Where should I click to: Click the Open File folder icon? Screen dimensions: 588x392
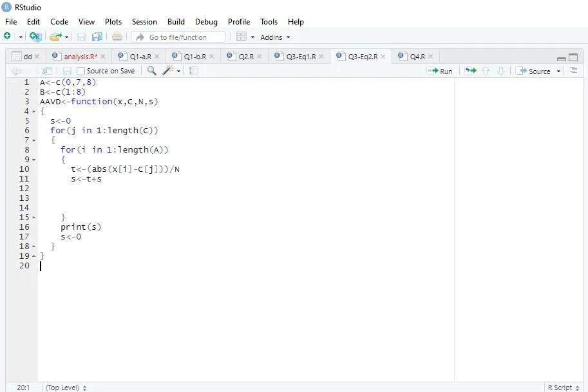(x=55, y=37)
